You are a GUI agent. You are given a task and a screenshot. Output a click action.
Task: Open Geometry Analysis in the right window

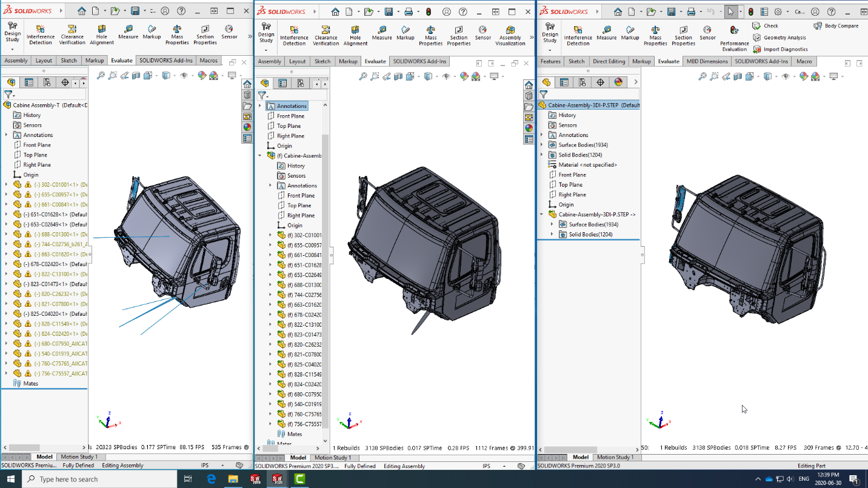click(x=780, y=38)
